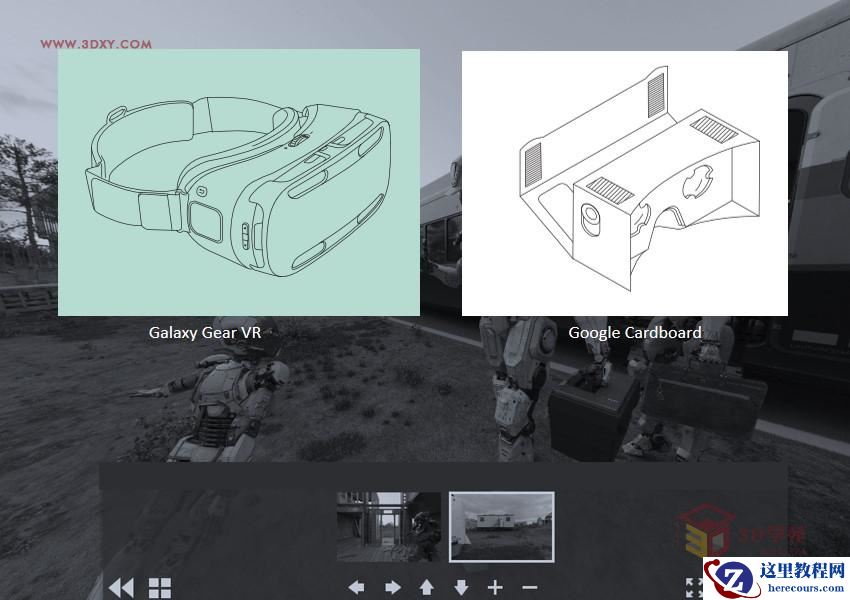The height and width of the screenshot is (600, 850).
Task: Click the Google Cardboard label
Action: (635, 332)
